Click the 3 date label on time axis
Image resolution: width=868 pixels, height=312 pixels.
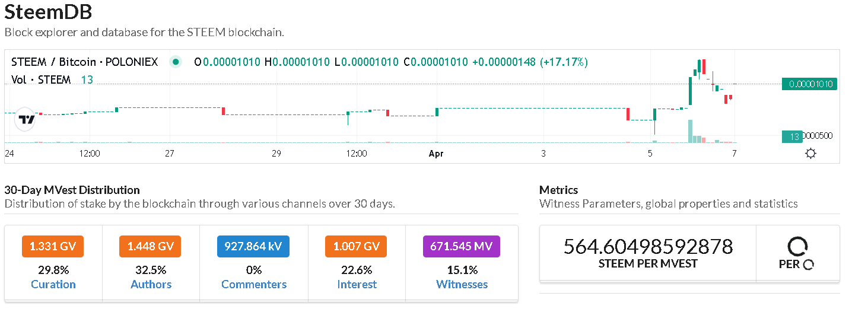click(x=543, y=154)
